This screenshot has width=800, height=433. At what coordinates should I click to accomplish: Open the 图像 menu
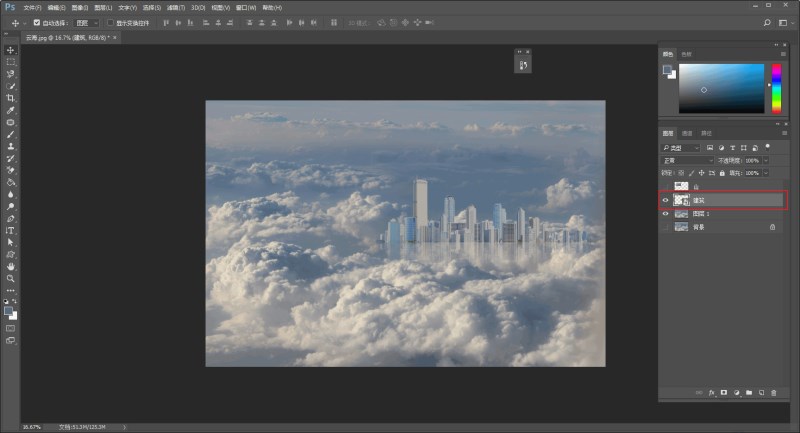[x=80, y=7]
